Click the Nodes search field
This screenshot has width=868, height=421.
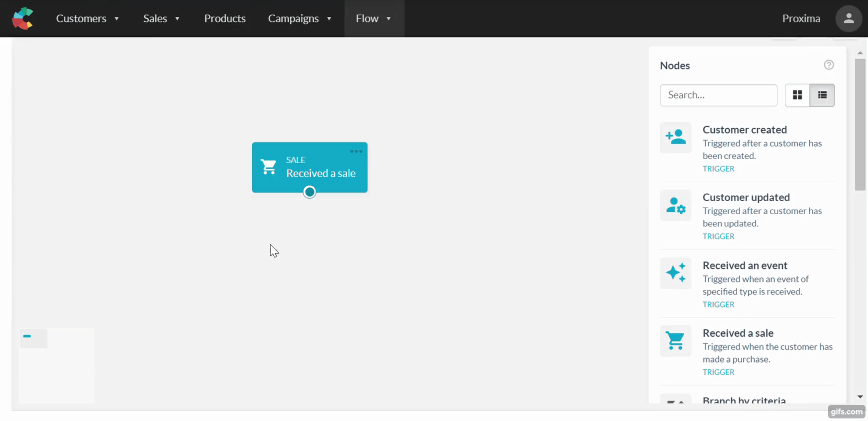pos(718,95)
